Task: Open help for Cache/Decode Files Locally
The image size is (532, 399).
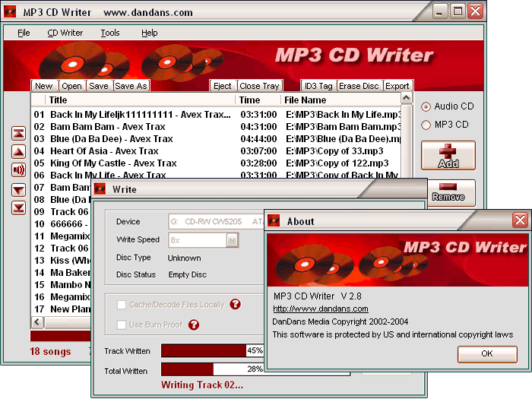Action: click(235, 304)
